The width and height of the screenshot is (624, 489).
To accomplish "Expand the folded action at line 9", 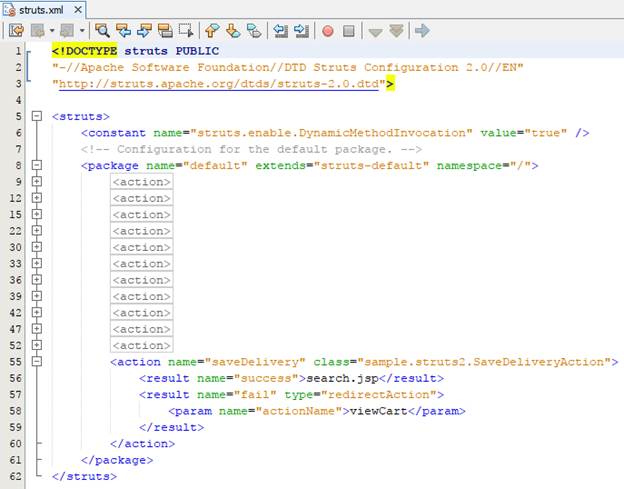I will 37,181.
